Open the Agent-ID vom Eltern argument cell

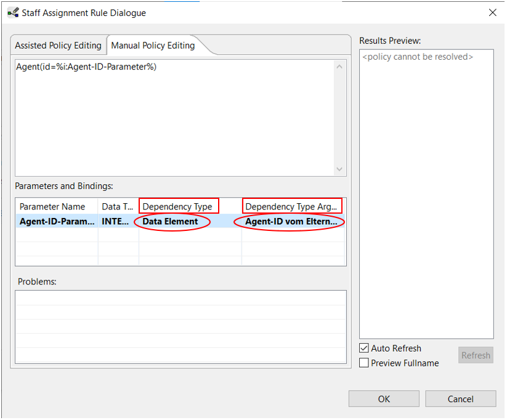291,222
